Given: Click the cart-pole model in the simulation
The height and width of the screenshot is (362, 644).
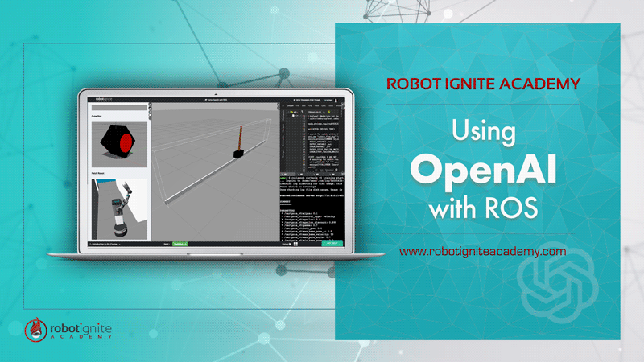Looking at the screenshot, I should tap(239, 143).
